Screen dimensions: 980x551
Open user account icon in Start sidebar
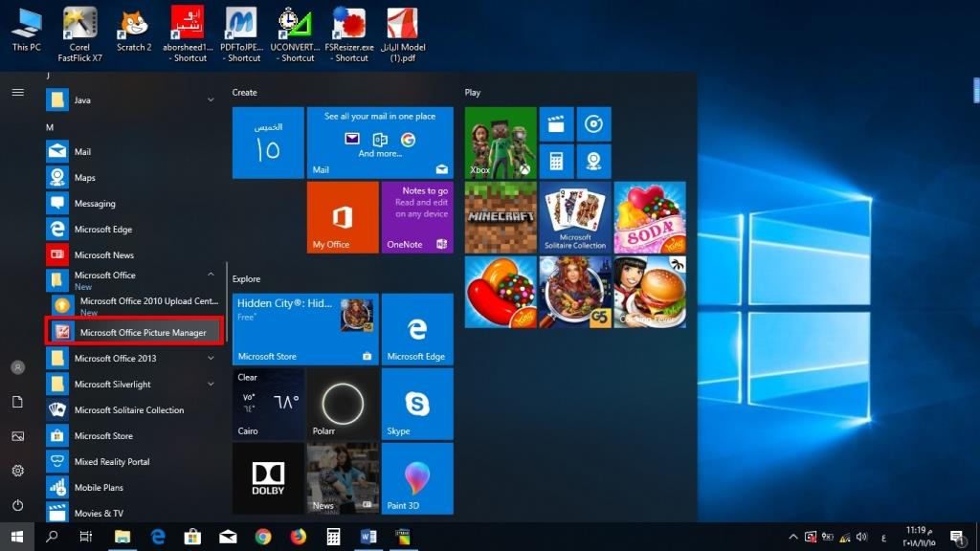pyautogui.click(x=18, y=367)
